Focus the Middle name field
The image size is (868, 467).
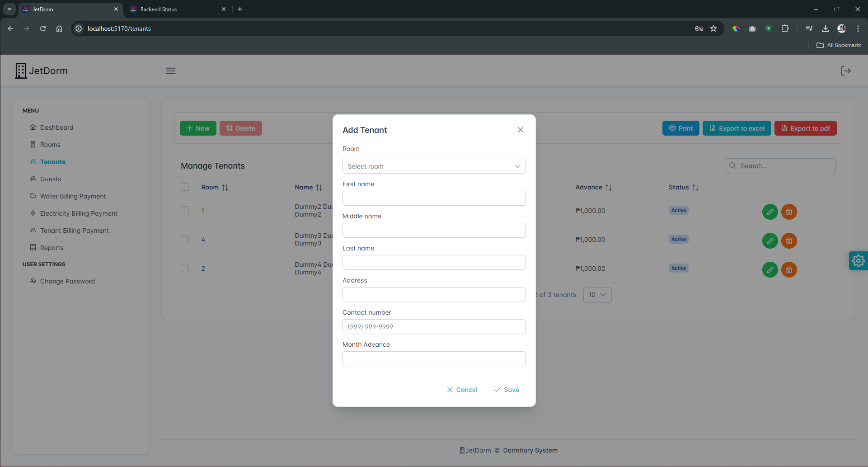pos(434,231)
